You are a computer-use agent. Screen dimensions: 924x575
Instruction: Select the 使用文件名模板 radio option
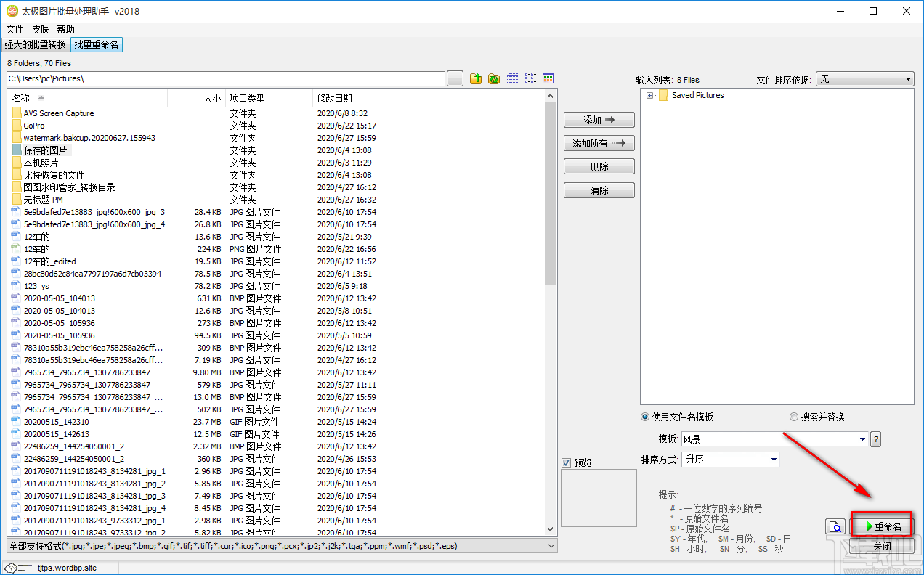coord(645,417)
